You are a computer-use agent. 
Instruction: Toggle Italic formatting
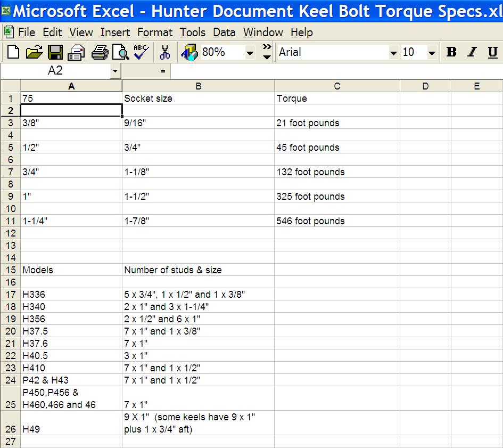coord(472,52)
